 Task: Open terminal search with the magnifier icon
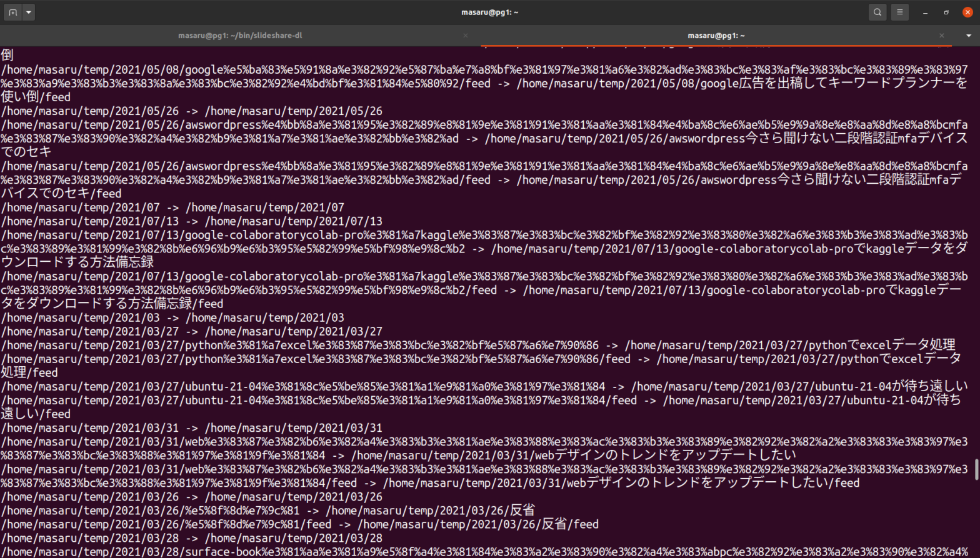[877, 12]
